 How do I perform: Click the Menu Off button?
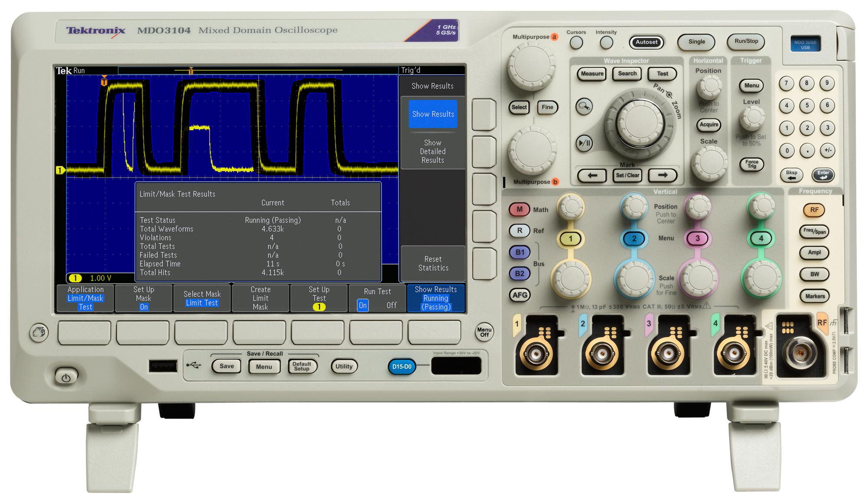484,332
